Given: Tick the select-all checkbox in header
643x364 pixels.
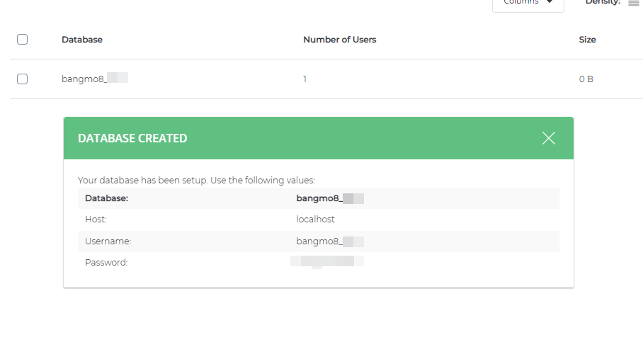Looking at the screenshot, I should tap(22, 40).
